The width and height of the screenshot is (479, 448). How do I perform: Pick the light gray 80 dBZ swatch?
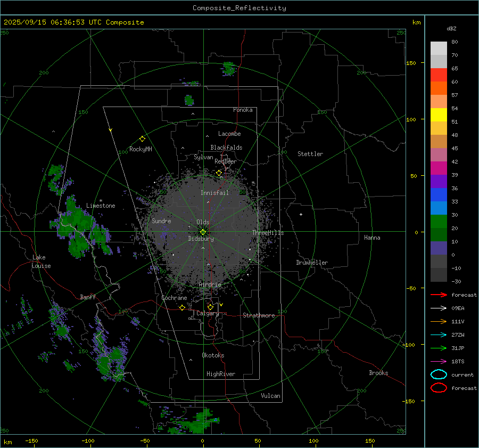[439, 48]
